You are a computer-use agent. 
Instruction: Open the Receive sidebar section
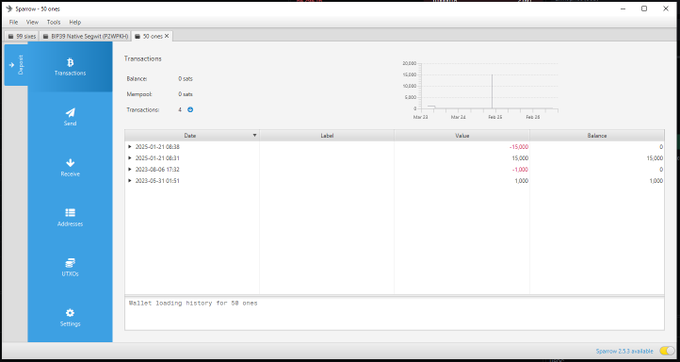(70, 167)
